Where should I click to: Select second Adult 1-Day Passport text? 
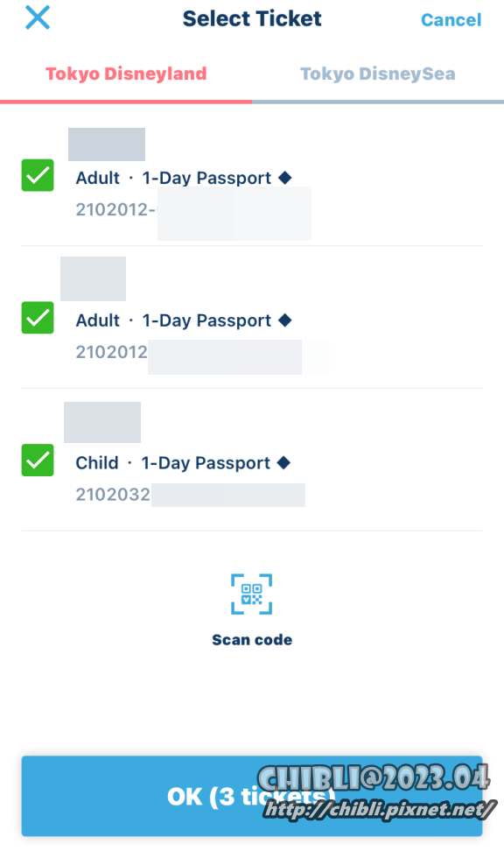click(173, 320)
